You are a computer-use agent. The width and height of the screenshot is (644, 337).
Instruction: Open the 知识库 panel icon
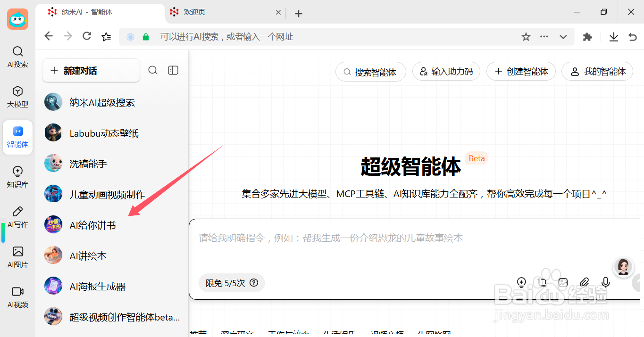tap(17, 177)
